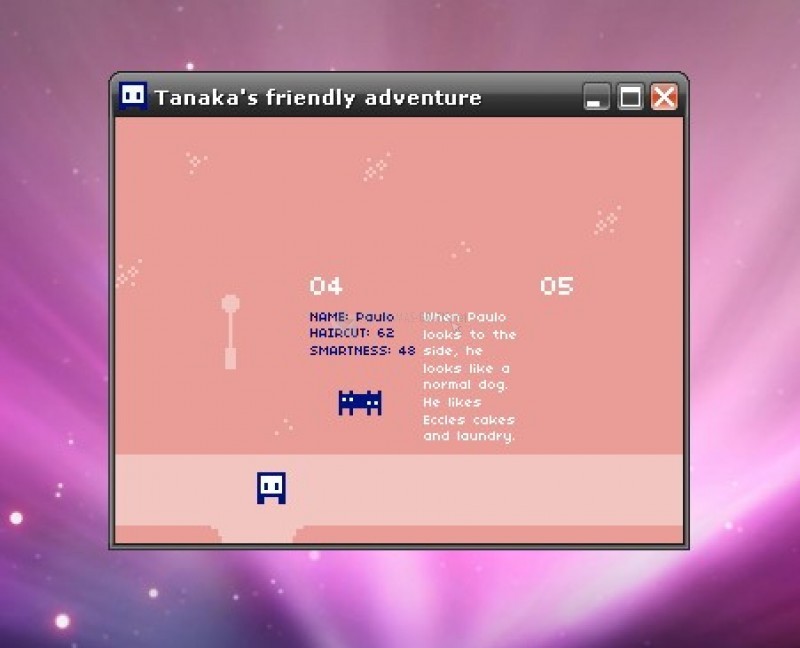Click the Tanaka app icon in title bar
This screenshot has width=800, height=648.
[x=133, y=95]
